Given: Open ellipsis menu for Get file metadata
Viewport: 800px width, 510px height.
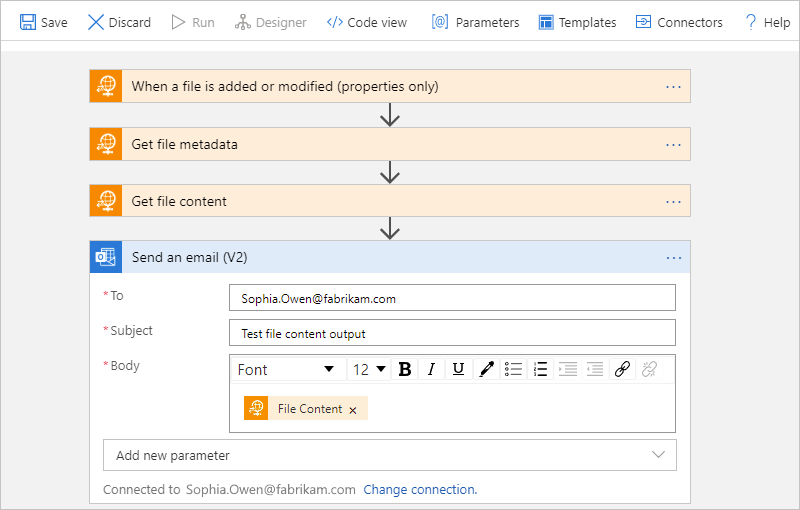Looking at the screenshot, I should coord(673,145).
